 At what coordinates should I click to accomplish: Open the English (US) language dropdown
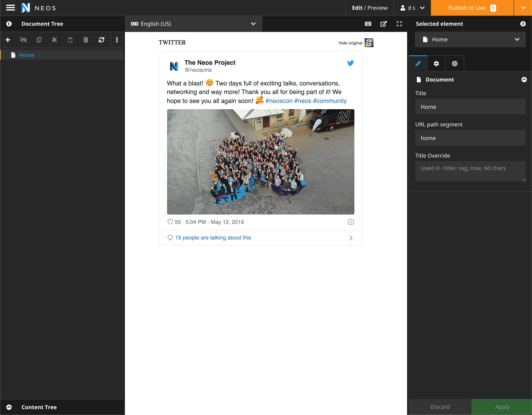(x=193, y=24)
